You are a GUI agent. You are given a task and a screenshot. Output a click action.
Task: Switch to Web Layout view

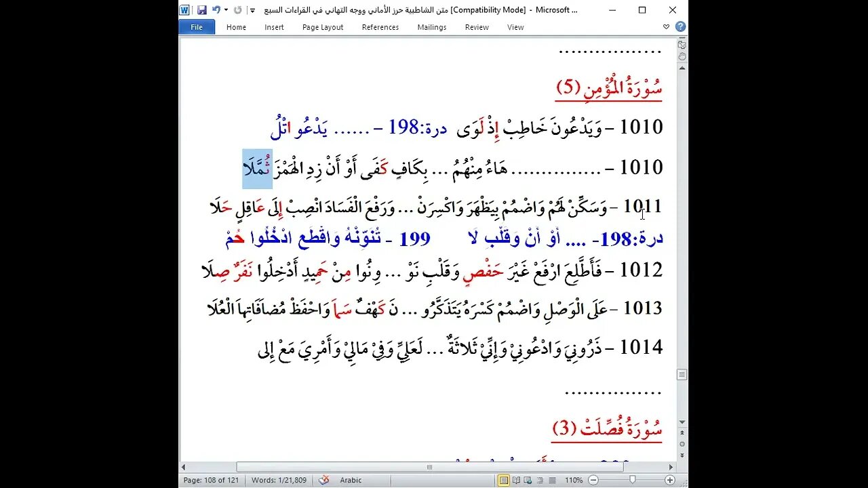tap(528, 480)
